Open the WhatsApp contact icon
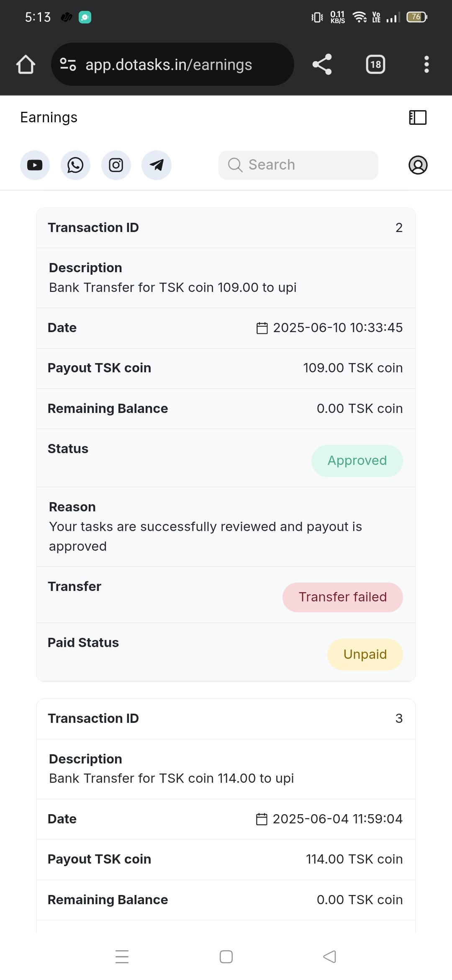452x980 pixels. coord(75,165)
